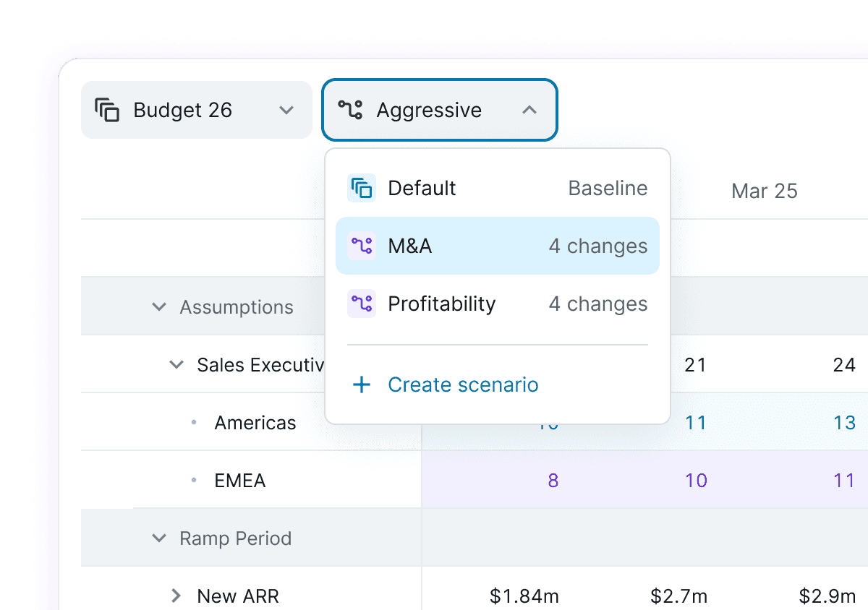Viewport: 868px width, 610px height.
Task: Click the baseline icon next to Default
Action: pyautogui.click(x=362, y=188)
